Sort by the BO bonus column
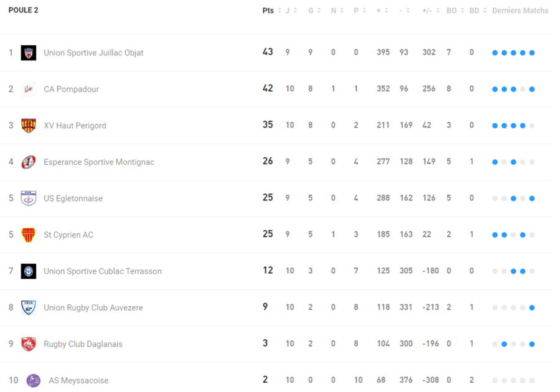The image size is (560, 392). point(455,11)
